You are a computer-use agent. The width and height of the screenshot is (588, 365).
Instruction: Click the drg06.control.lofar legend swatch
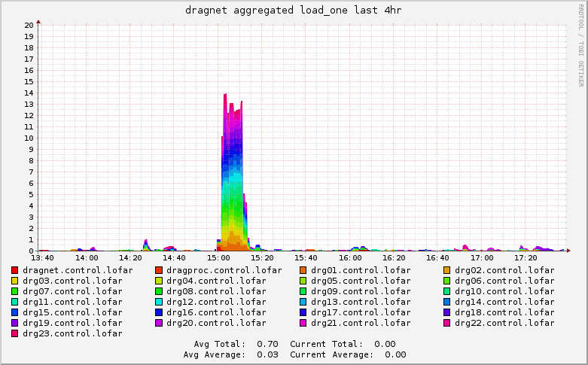coord(446,281)
